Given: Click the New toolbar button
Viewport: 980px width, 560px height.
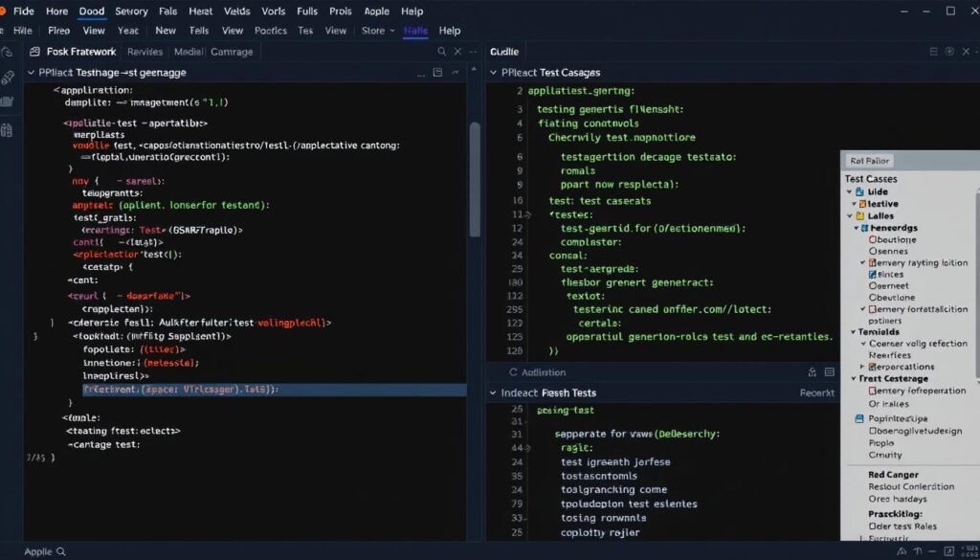Looking at the screenshot, I should click(x=166, y=30).
